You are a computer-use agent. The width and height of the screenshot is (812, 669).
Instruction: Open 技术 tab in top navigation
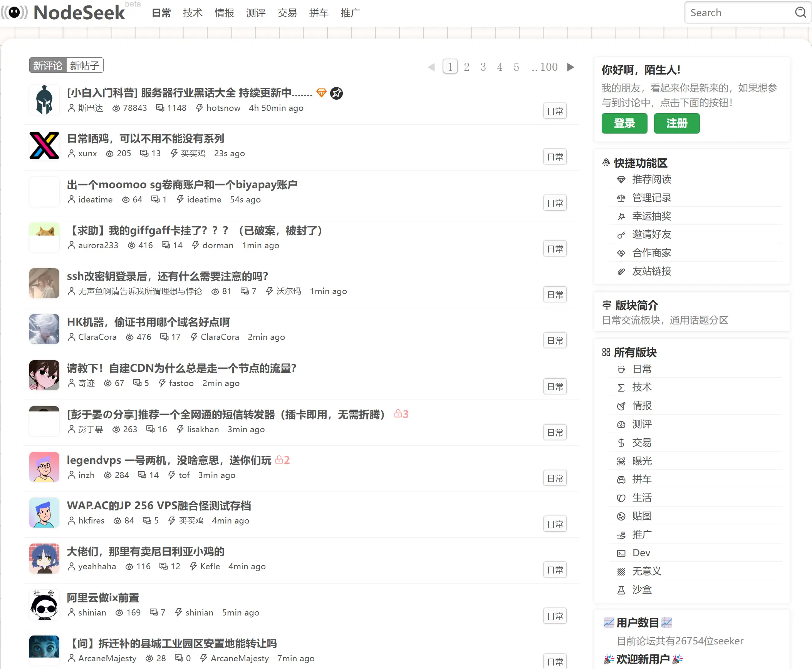click(x=192, y=13)
